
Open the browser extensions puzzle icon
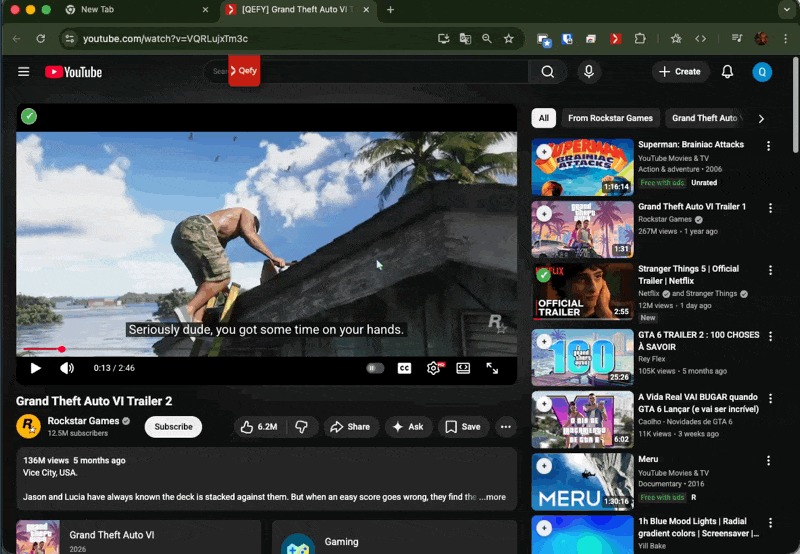tap(640, 39)
